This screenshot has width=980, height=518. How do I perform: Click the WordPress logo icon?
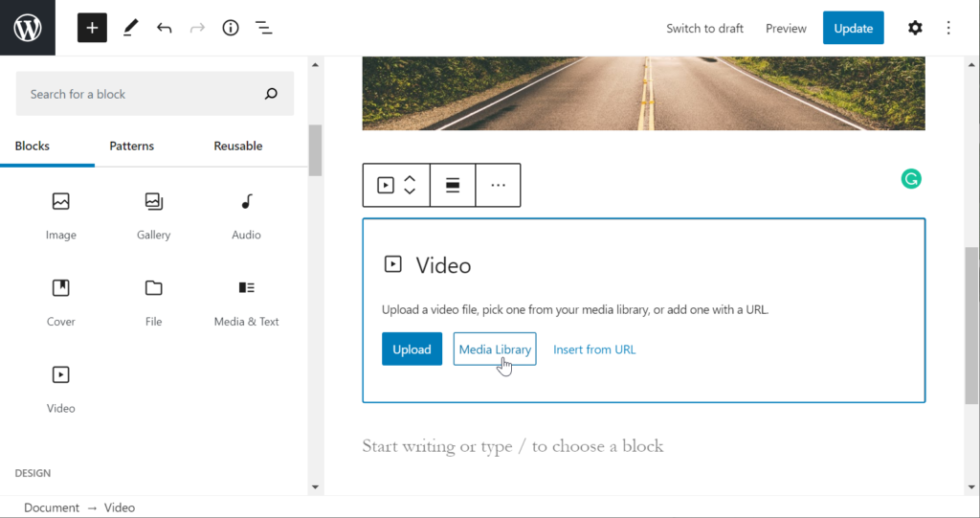click(x=28, y=28)
